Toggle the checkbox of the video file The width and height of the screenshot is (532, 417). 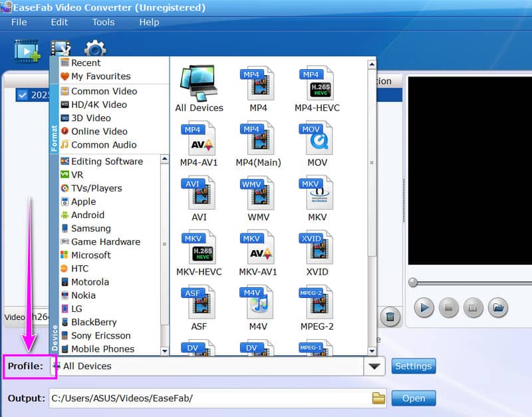tap(23, 95)
